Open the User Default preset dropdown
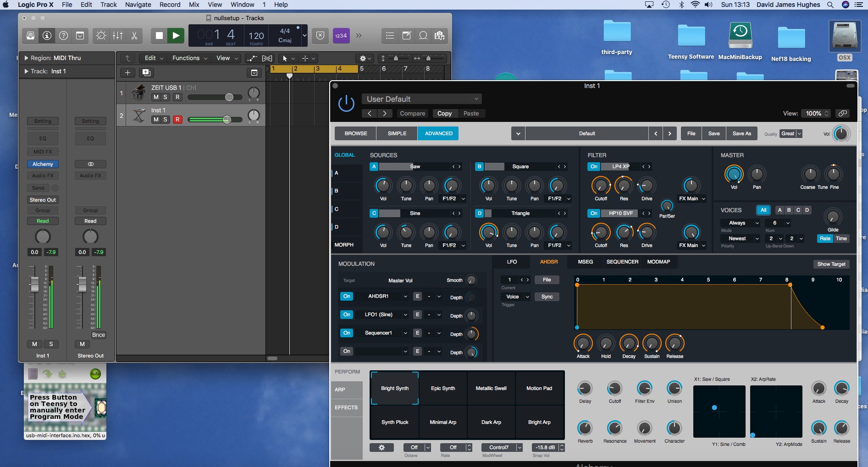Image resolution: width=868 pixels, height=467 pixels. click(x=422, y=99)
